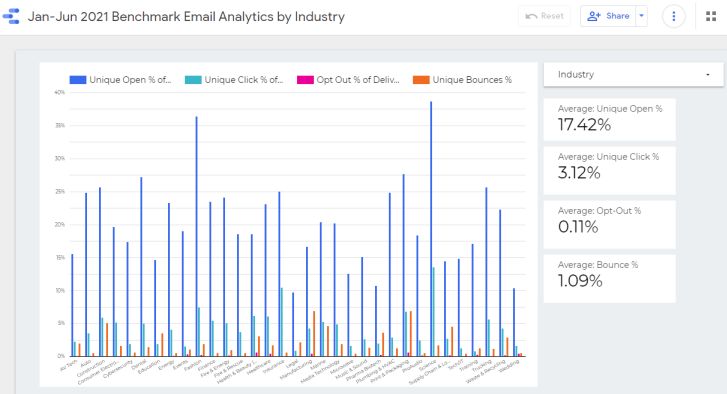Click the 17.42% value
This screenshot has width=727, height=394.
584,125
